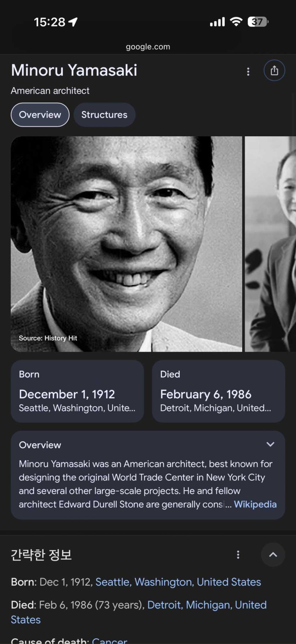Tap the Wi-Fi icon in the status bar
Screen dimensions: 296x644
(236, 22)
